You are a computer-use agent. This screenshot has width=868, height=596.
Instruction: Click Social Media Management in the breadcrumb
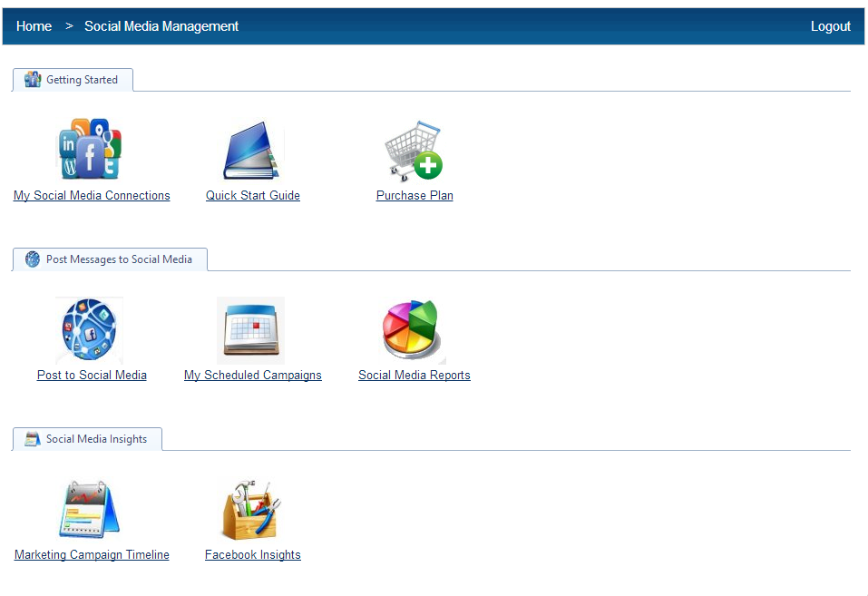coord(161,26)
